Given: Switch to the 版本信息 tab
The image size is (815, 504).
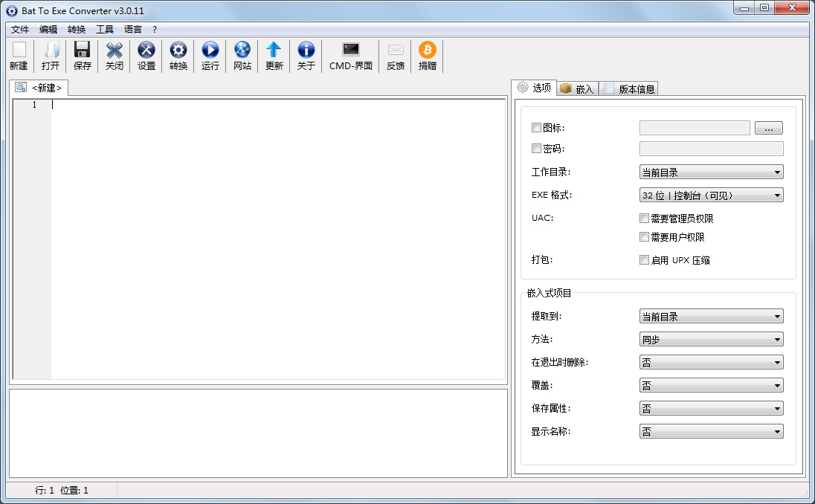Looking at the screenshot, I should coord(629,89).
